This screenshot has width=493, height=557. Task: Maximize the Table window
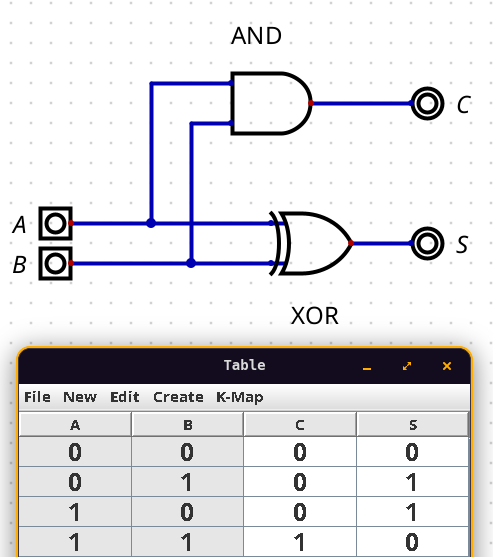coord(407,366)
